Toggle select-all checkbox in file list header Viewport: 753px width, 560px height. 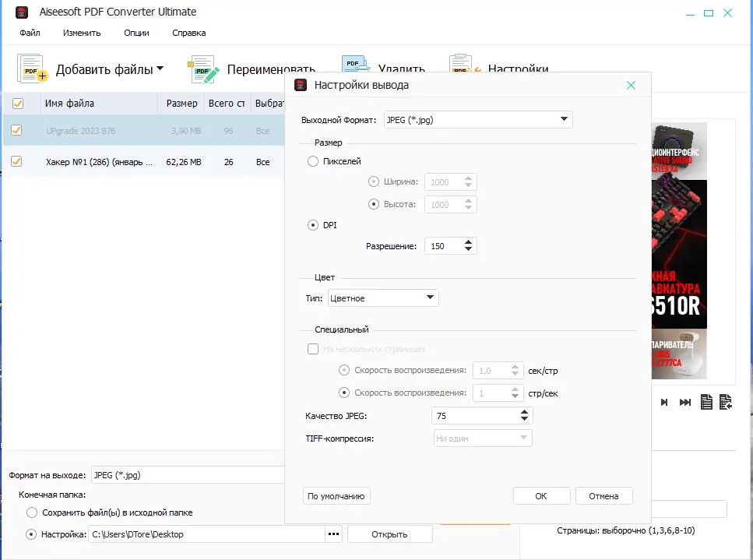(18, 104)
